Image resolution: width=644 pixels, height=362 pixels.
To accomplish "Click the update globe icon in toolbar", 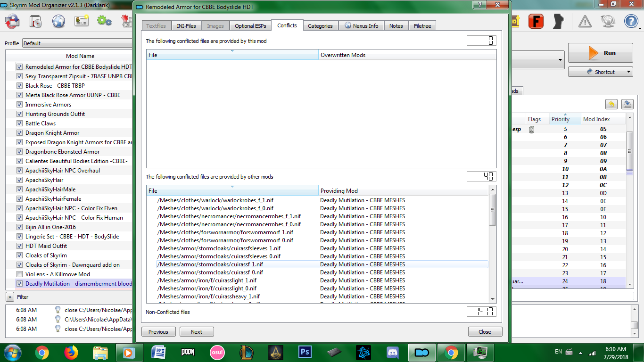I will point(608,21).
